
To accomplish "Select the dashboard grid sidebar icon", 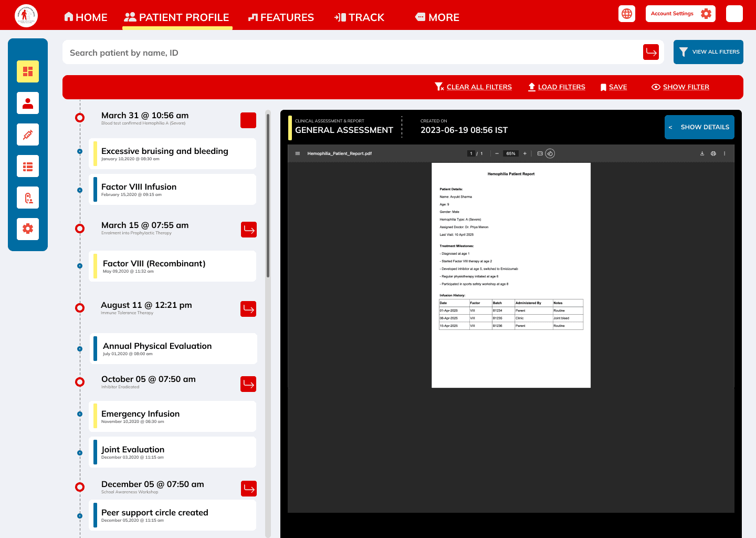I will tap(28, 71).
